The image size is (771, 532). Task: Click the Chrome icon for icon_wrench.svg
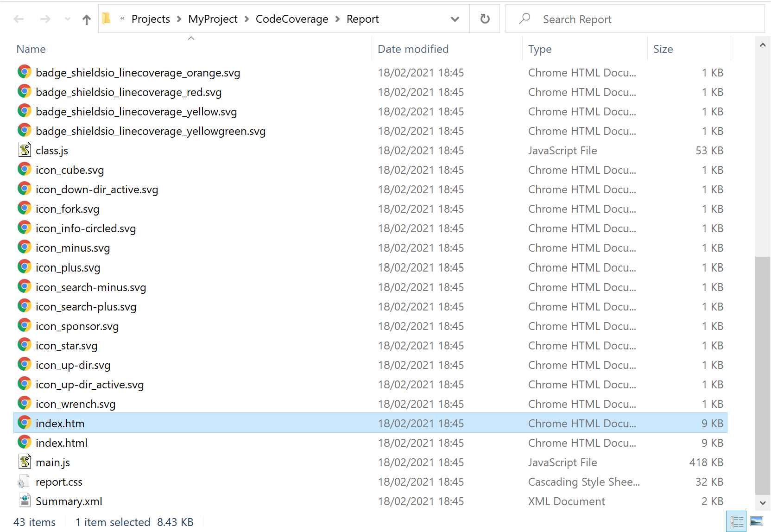point(25,403)
